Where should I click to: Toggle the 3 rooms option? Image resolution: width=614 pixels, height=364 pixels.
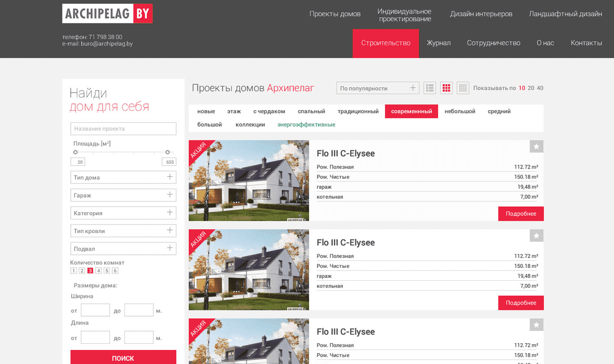(x=90, y=270)
